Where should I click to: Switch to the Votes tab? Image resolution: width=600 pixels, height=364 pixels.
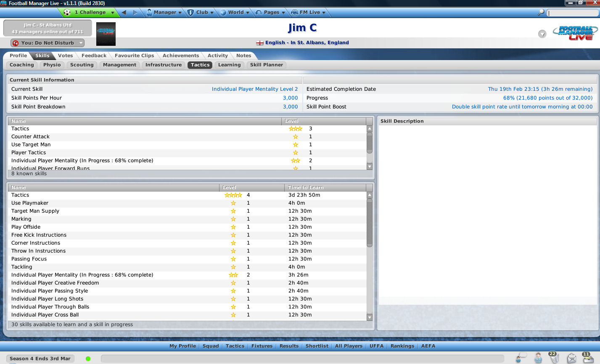(x=65, y=55)
